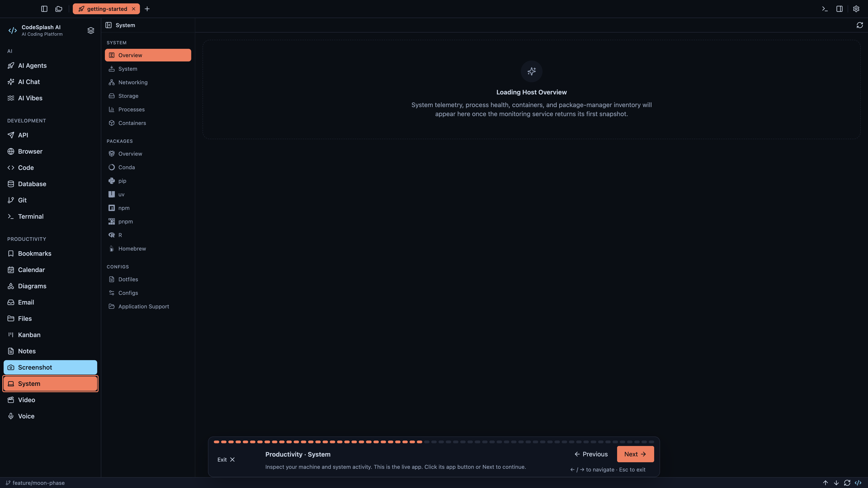Open Diagrams in Productivity section
The width and height of the screenshot is (868, 488).
51,286
